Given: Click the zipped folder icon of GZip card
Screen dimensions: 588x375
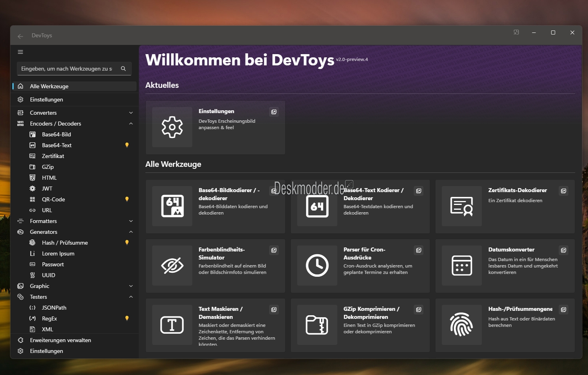Looking at the screenshot, I should (317, 325).
